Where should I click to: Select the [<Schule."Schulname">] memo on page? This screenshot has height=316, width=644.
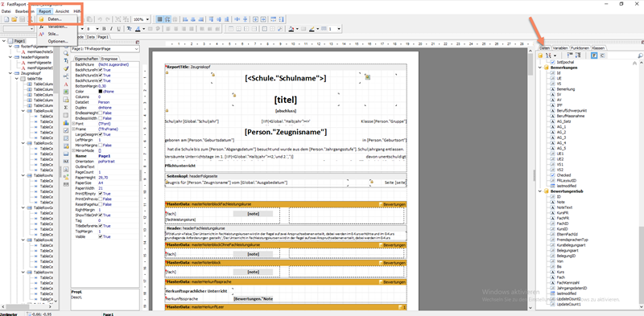[x=286, y=78]
